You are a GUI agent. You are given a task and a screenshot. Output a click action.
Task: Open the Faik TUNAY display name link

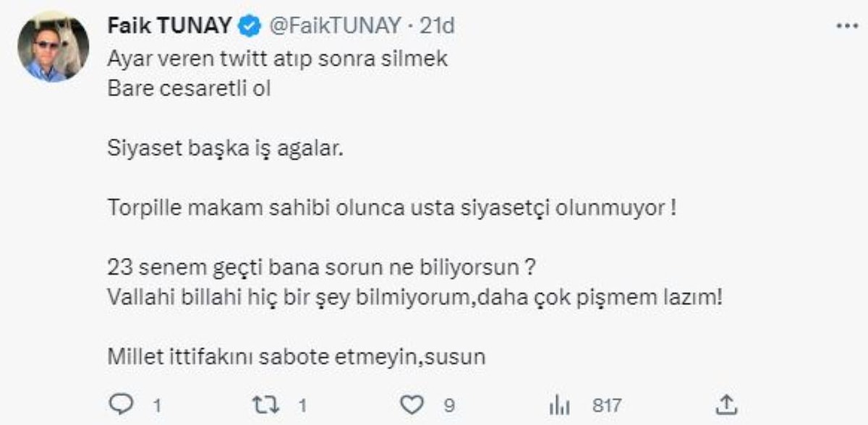click(x=170, y=26)
